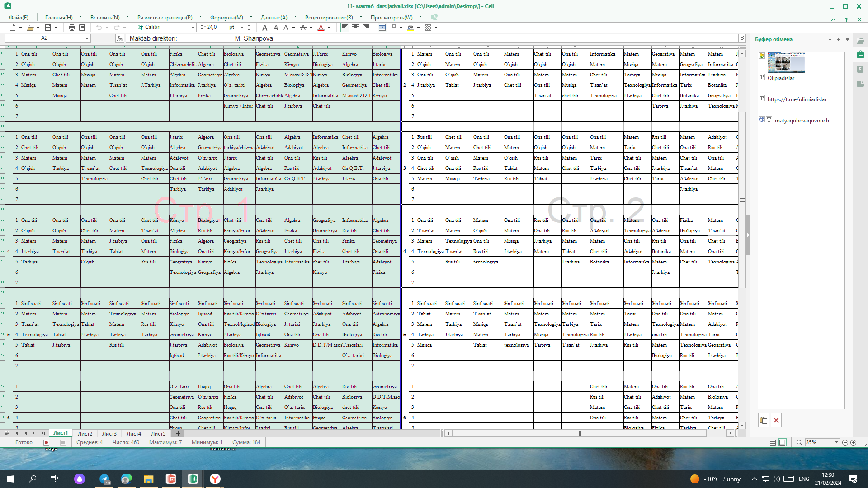Toggle center text alignment
This screenshot has width=868, height=488.
(355, 28)
